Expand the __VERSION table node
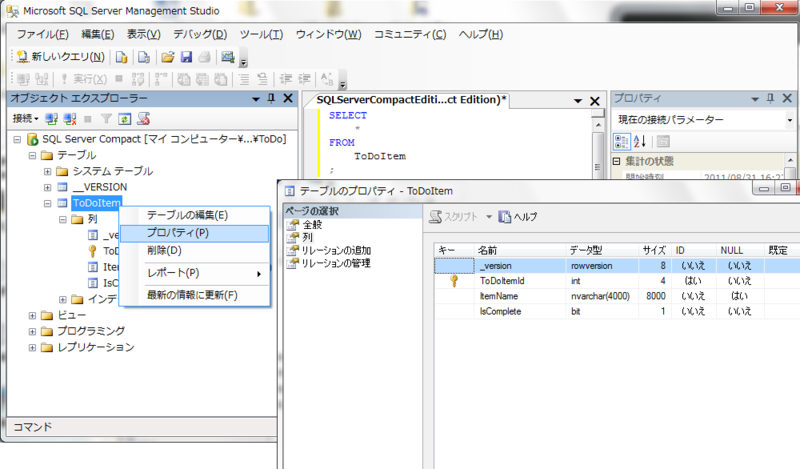The height and width of the screenshot is (469, 800). (47, 187)
